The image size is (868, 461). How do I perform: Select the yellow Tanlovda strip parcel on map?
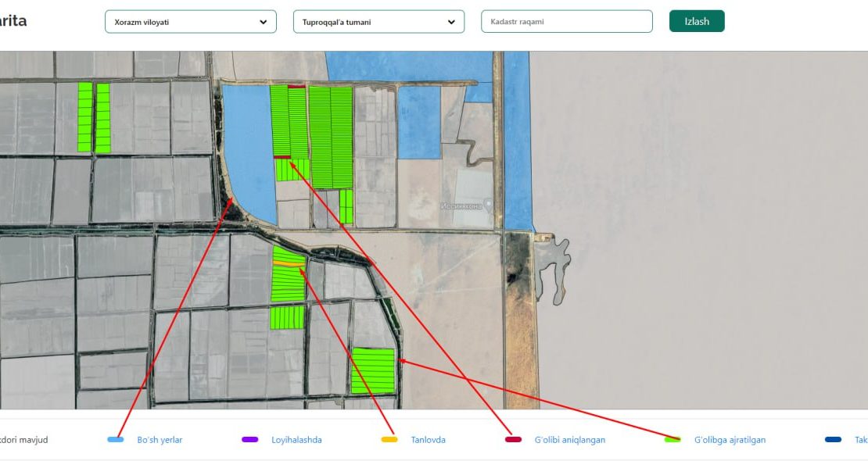click(287, 264)
